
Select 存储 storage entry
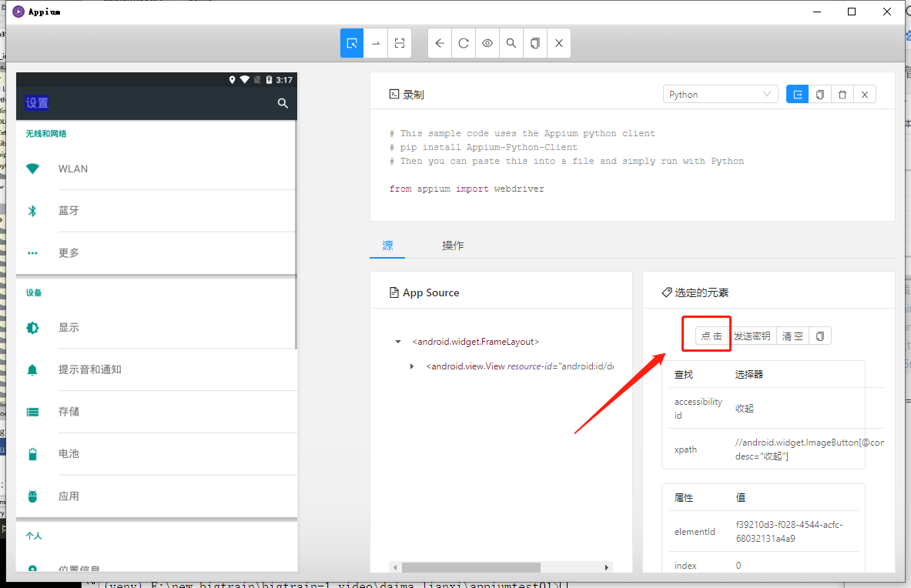click(157, 412)
